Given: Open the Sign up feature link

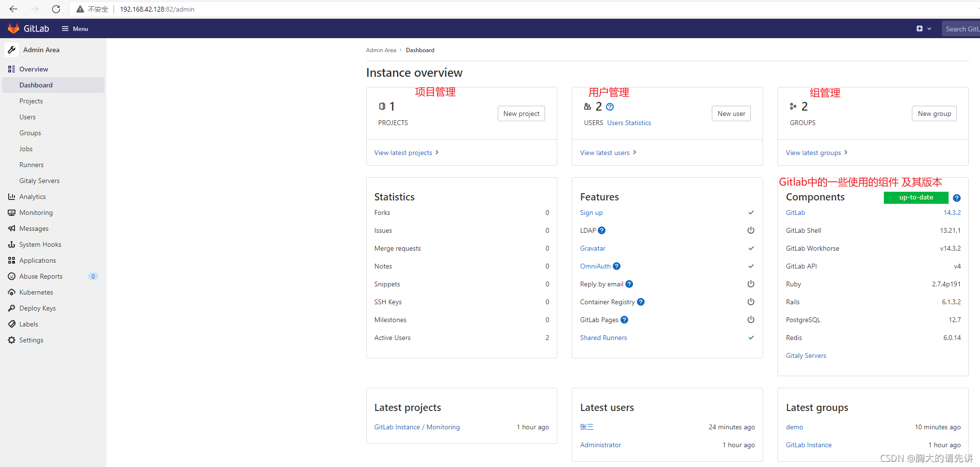Looking at the screenshot, I should [591, 212].
